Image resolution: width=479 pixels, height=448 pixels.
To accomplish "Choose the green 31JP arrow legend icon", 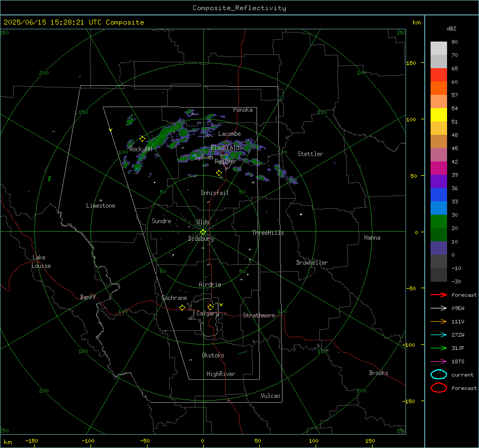I will pos(439,348).
